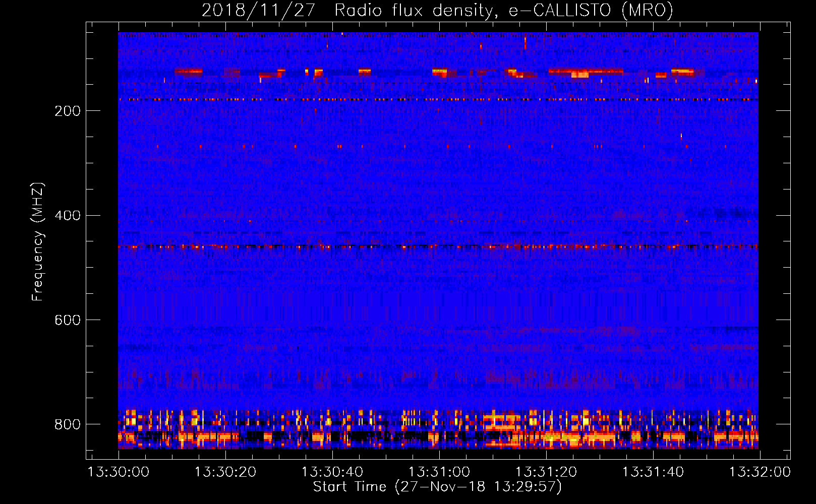Screen dimensions: 816x504
Task: Click the '13:30:40' time tick label
Action: tap(332, 472)
